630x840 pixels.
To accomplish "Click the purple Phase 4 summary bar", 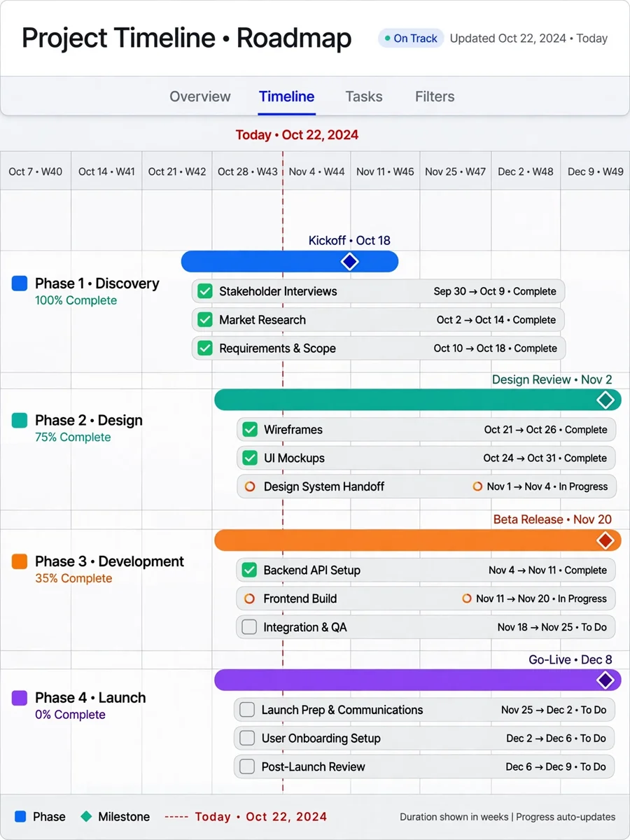I will (417, 680).
